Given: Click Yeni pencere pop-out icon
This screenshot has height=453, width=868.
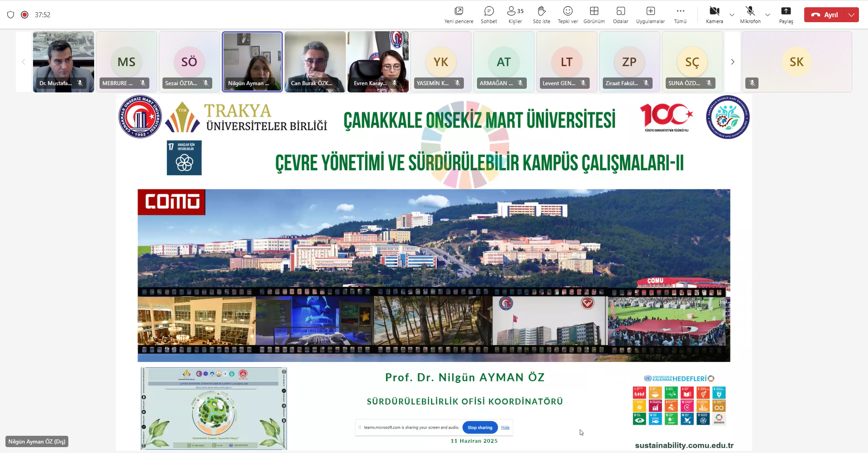Looking at the screenshot, I should point(458,14).
